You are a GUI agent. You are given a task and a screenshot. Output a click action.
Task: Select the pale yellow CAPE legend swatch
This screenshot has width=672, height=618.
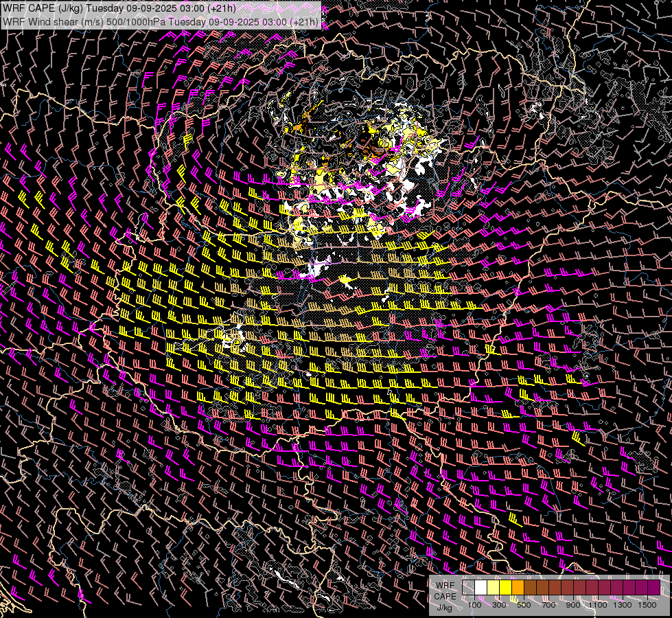[x=494, y=588]
